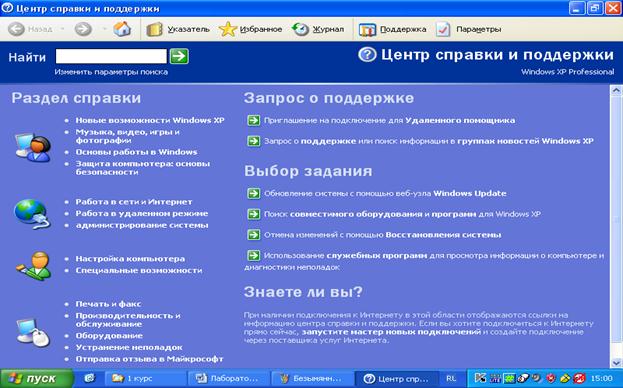Open dropdown arrow next to Back button
This screenshot has width=623, height=388.
[x=62, y=29]
